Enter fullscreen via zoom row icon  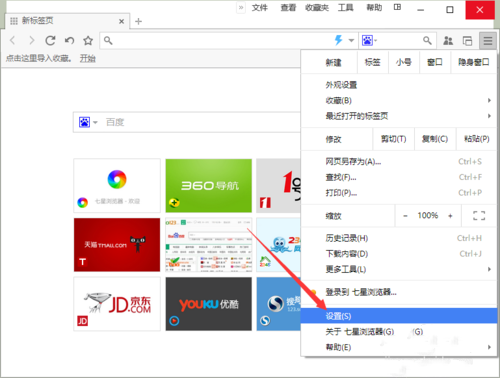[479, 216]
